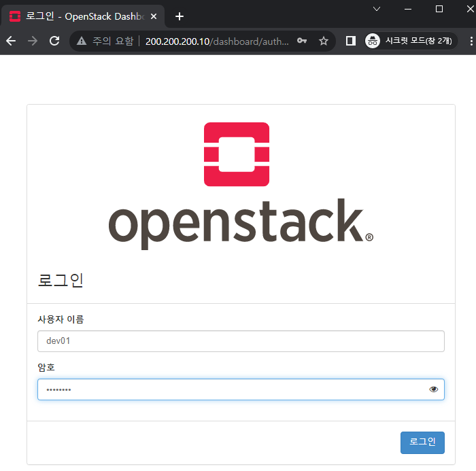Toggle password visibility with eye icon
This screenshot has width=476, height=471.
click(x=434, y=389)
